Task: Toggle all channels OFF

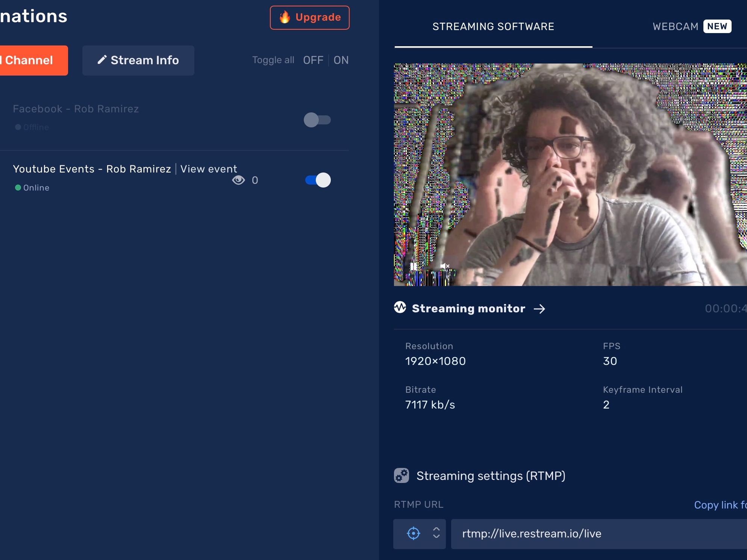Action: pos(313,60)
